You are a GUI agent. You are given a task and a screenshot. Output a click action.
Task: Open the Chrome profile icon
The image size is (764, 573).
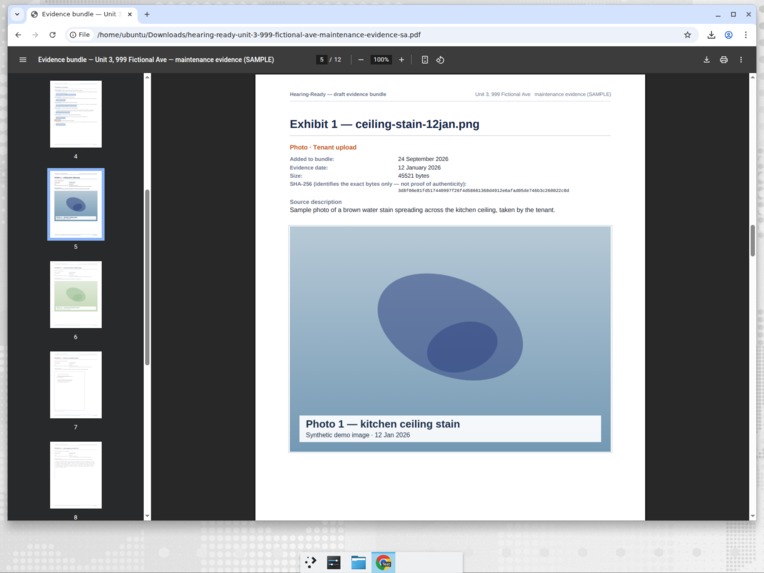(x=728, y=35)
